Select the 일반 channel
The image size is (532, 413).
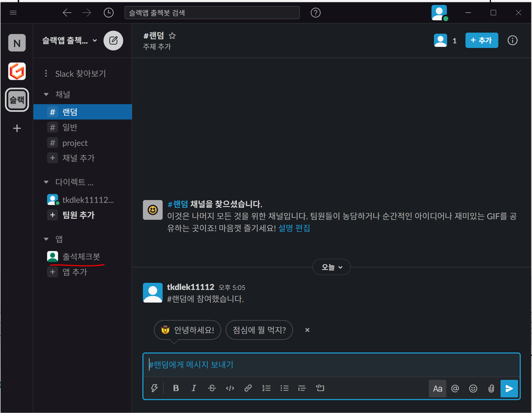pos(70,127)
